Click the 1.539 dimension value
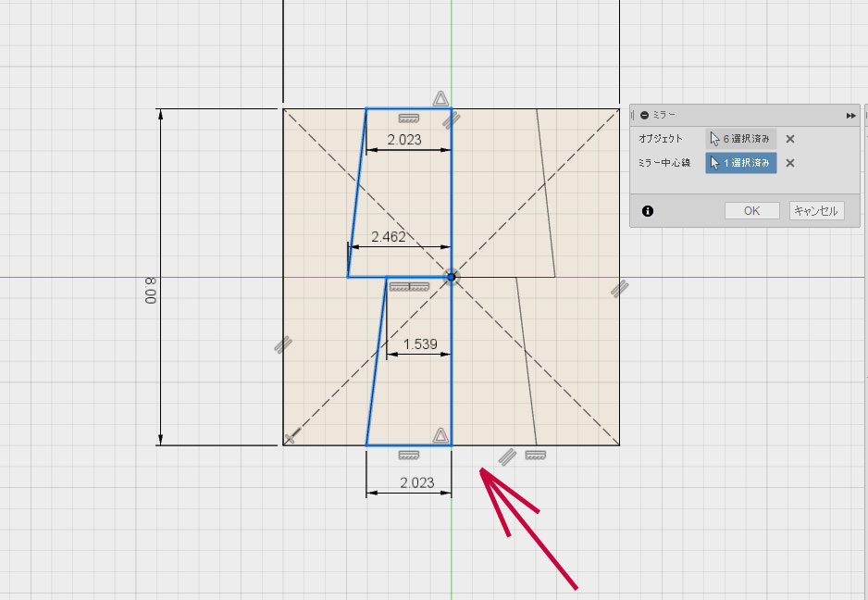868x600 pixels. [418, 344]
